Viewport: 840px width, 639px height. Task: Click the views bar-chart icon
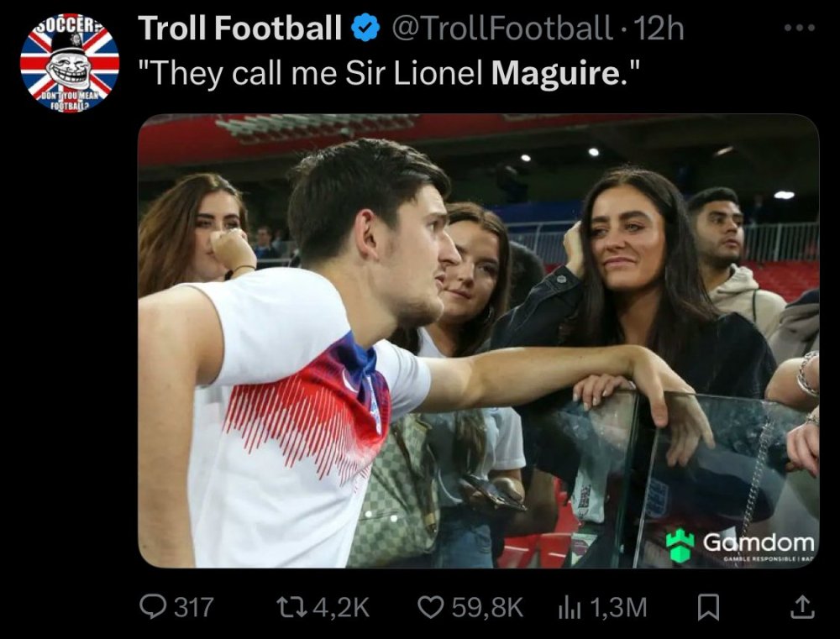click(x=570, y=606)
